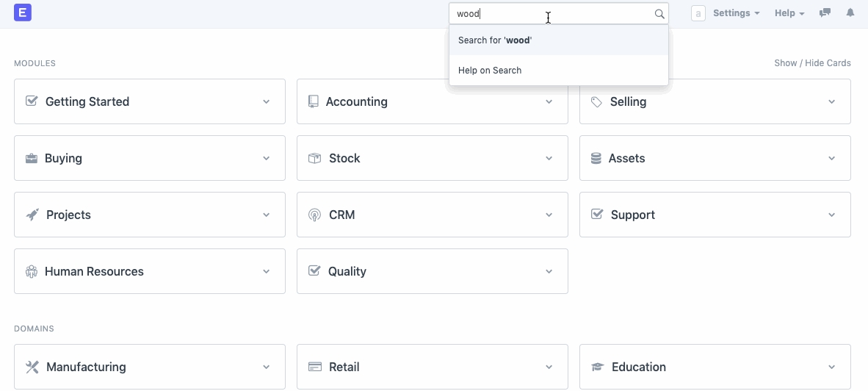Screen dimensions: 868x391
Task: Click the Buying briefcase icon
Action: (32, 158)
